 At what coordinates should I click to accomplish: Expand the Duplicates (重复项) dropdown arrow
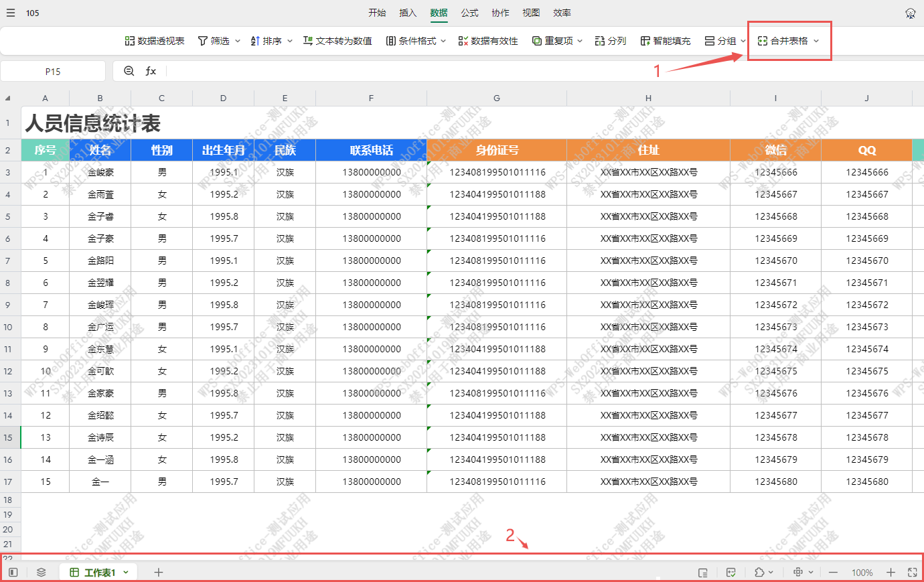click(580, 41)
